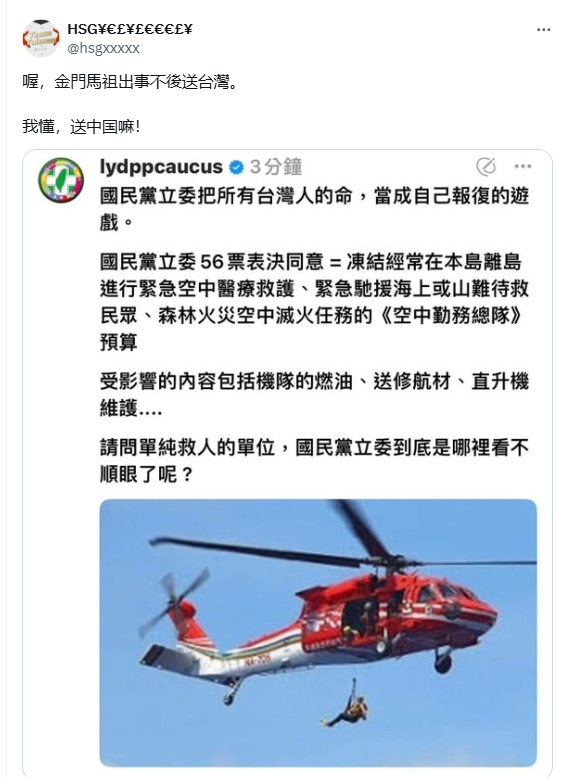This screenshot has width=568, height=777.
Task: Click the closing question 請問單純救人的單位
Action: click(x=314, y=460)
